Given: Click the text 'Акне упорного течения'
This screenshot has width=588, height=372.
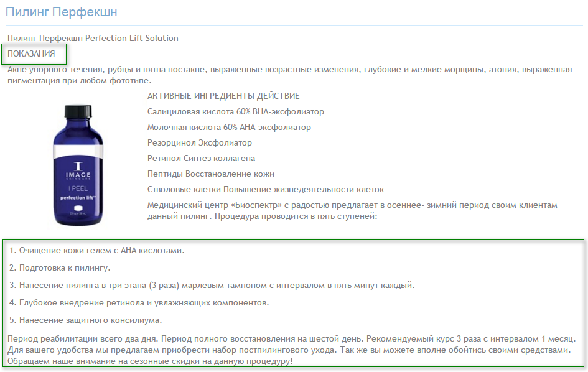Looking at the screenshot, I should [x=55, y=70].
